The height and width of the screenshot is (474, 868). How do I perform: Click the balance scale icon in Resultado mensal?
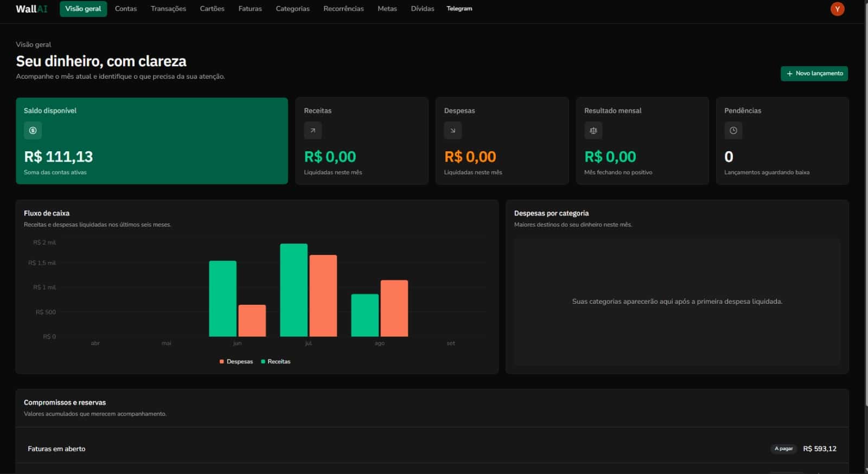(593, 130)
